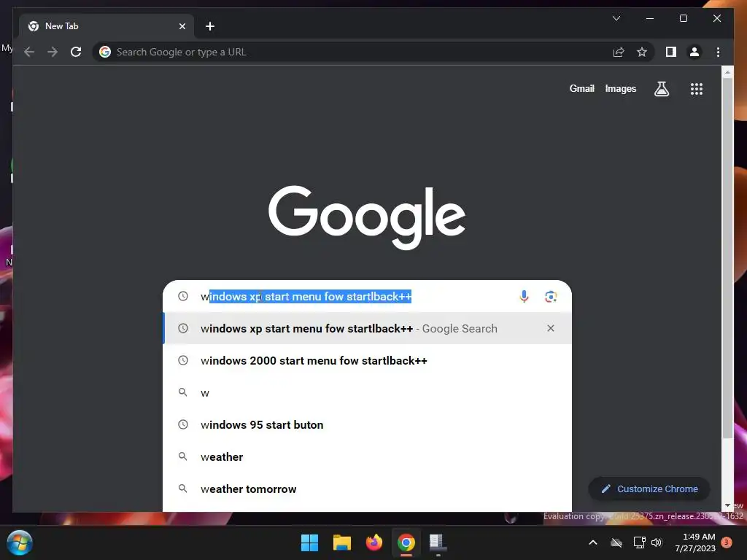747x560 pixels.
Task: Remove the windows xp suggestion with X
Action: 551,328
